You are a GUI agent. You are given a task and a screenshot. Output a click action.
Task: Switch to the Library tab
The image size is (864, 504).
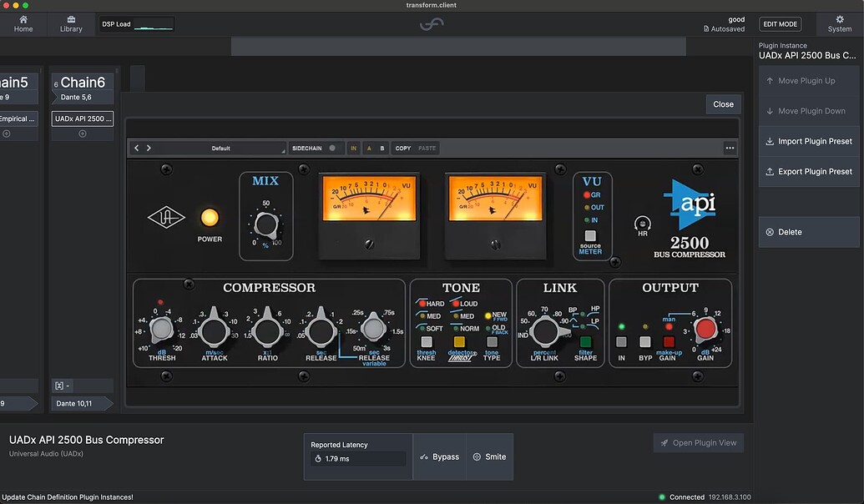[x=71, y=23]
